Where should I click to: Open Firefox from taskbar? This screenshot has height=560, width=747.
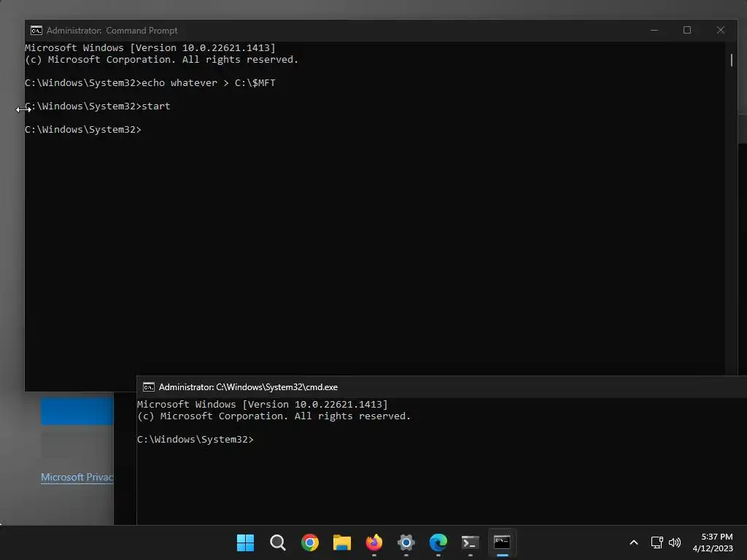pos(374,542)
